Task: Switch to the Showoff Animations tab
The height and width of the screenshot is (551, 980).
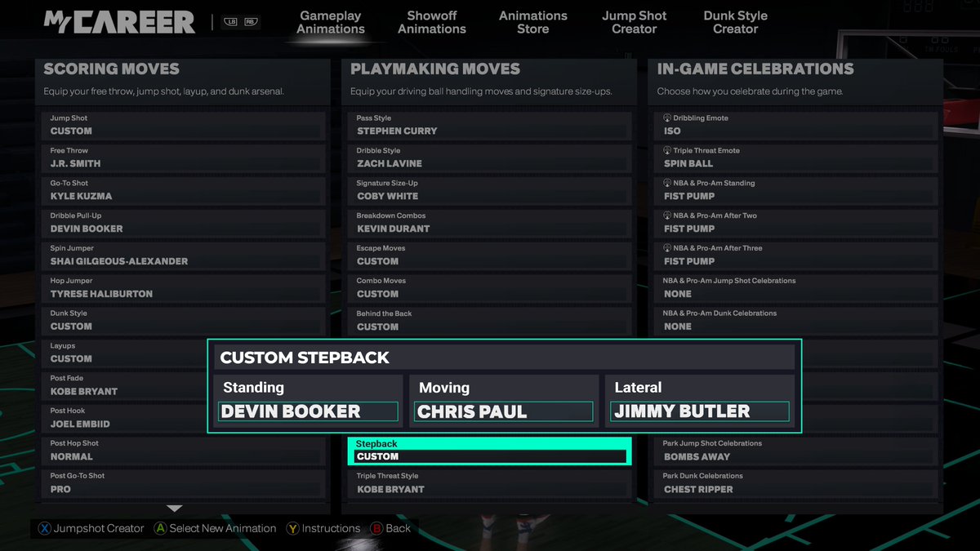Action: tap(432, 22)
